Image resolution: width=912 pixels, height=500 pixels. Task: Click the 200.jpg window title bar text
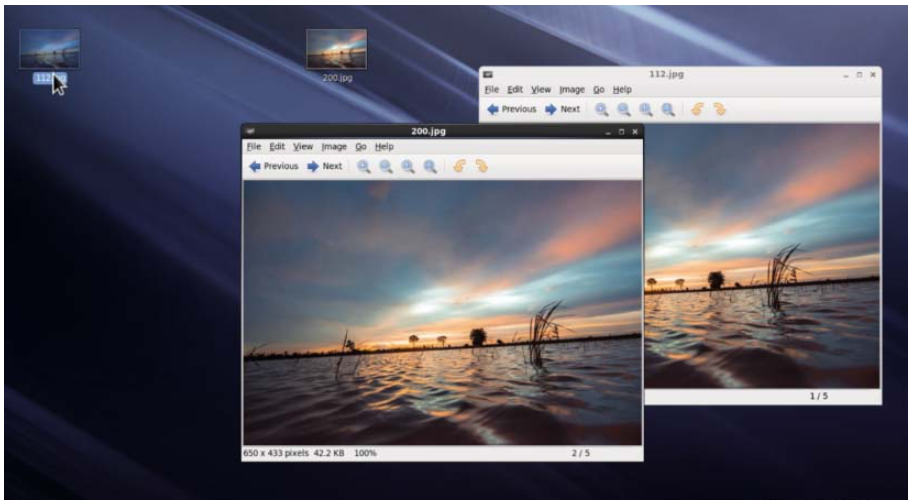click(429, 131)
